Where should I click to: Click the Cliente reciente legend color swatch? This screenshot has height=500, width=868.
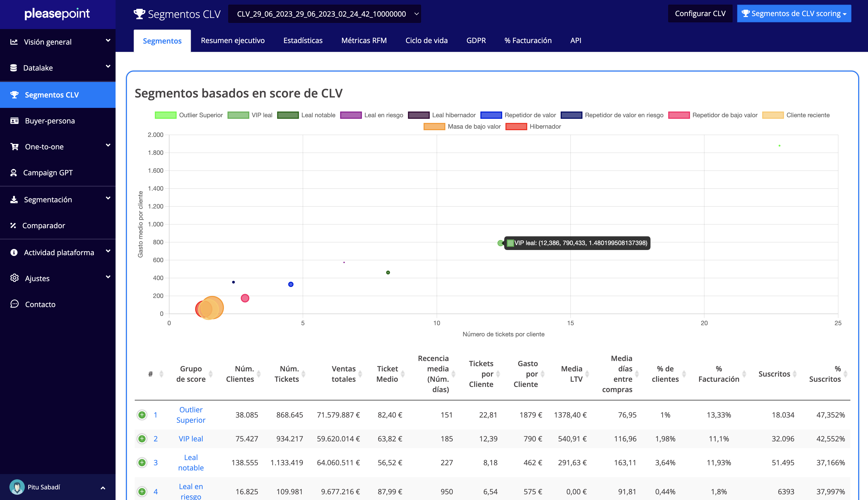tap(773, 115)
